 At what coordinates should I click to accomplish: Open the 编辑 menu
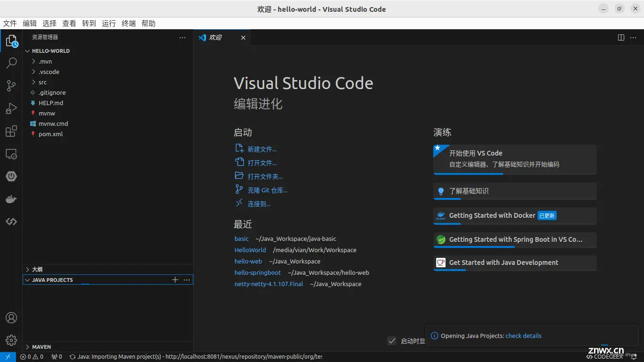[30, 24]
